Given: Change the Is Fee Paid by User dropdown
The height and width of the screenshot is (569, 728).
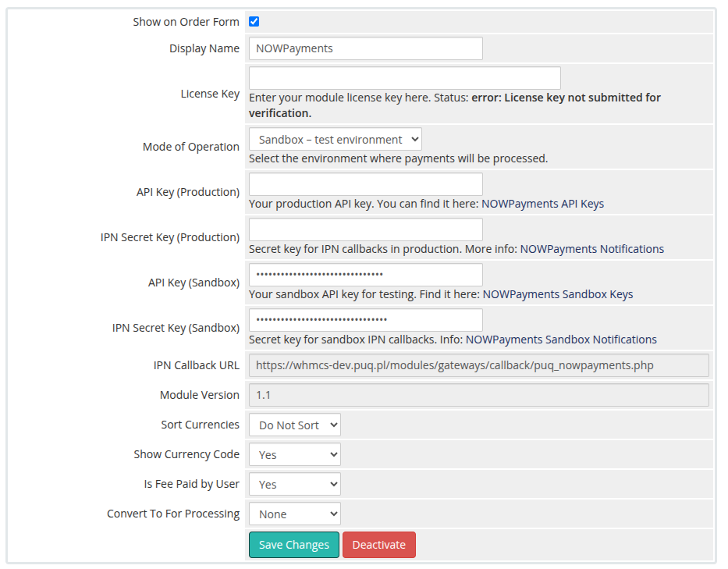Looking at the screenshot, I should (x=294, y=485).
